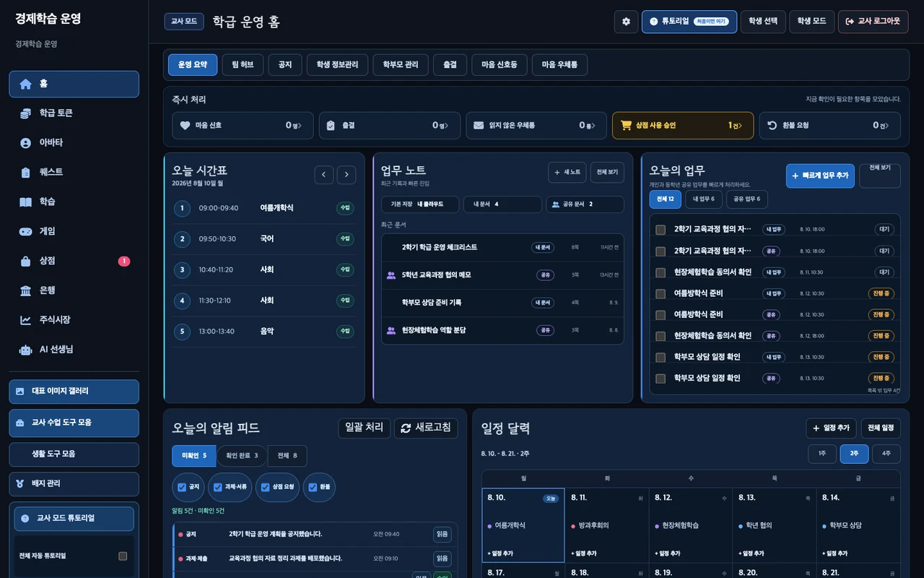Go to previous day in 오늘 시간표
The image size is (924, 578).
tap(324, 175)
